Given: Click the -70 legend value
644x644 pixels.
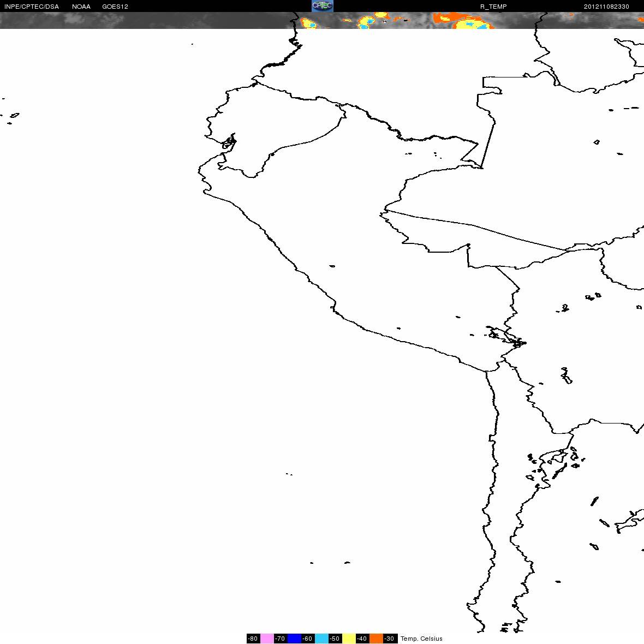Looking at the screenshot, I should click(281, 639).
